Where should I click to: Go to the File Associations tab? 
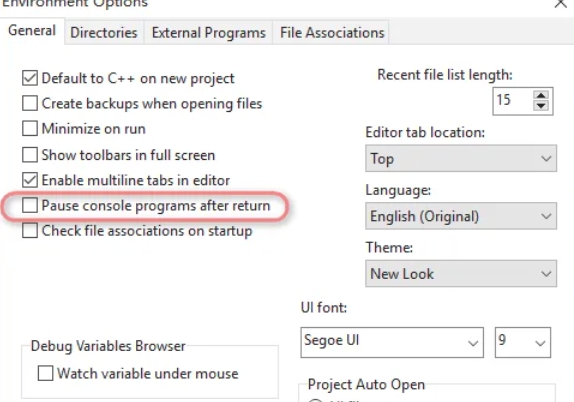332,33
